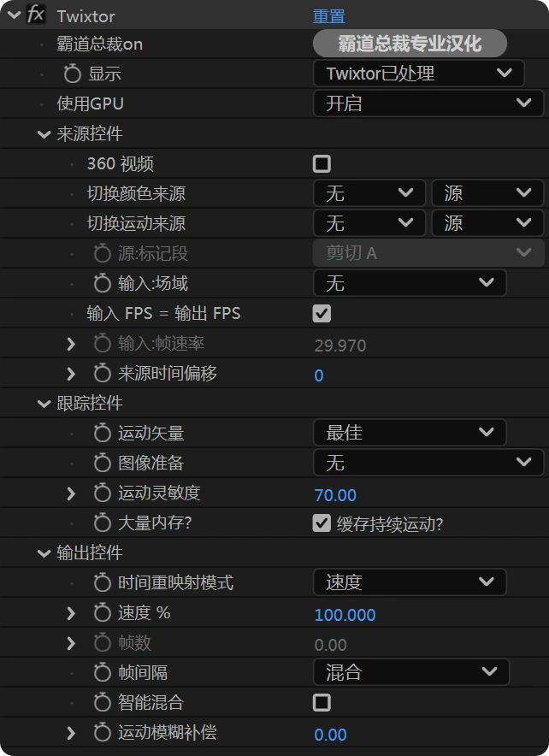This screenshot has height=756, width=549.
Task: Click stopwatch icon for 时间重映射模式
Action: coord(102,582)
